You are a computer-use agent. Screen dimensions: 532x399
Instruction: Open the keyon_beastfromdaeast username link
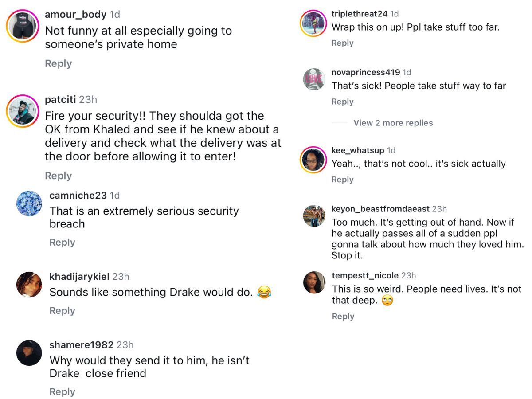click(380, 208)
